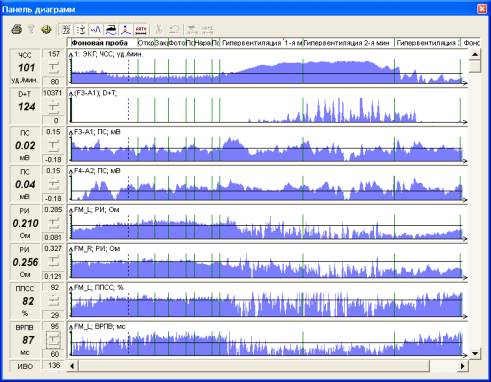
Task: Click the D+T maximum value 10371
Action: click(53, 93)
